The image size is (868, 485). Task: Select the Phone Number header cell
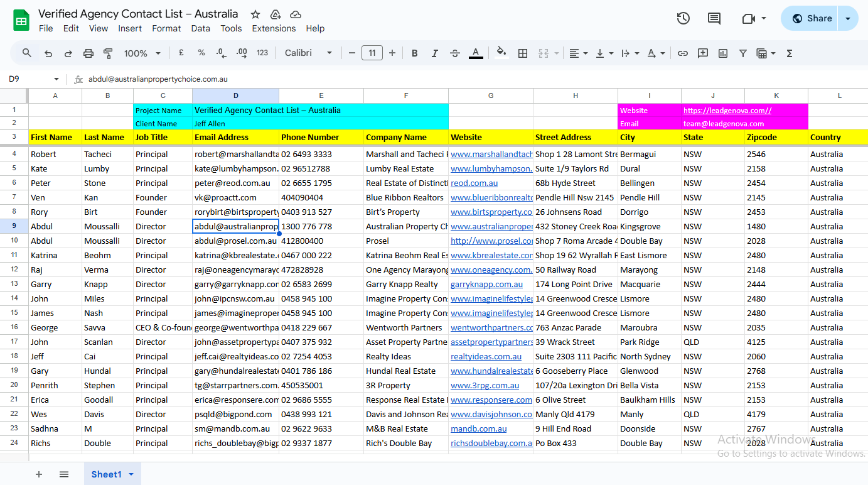point(321,137)
